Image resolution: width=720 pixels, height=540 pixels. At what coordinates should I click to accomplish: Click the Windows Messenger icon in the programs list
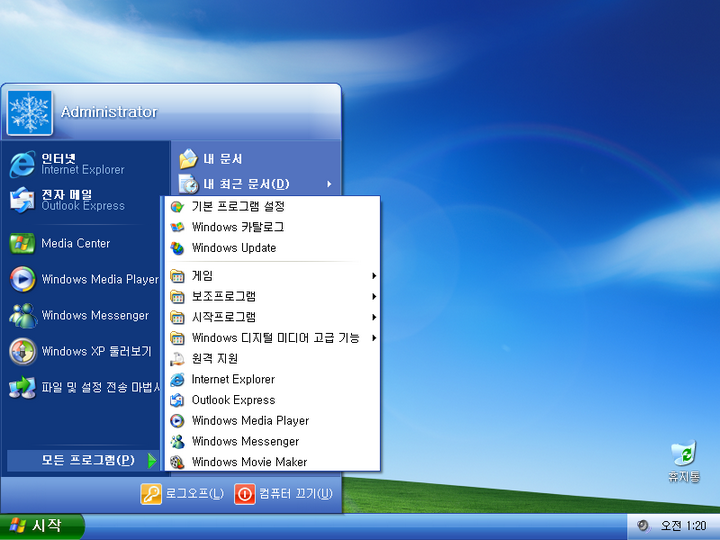177,441
